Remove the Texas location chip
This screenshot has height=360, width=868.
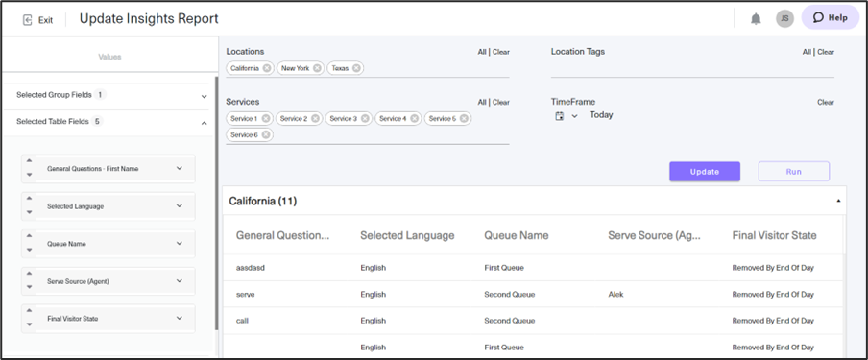click(356, 68)
